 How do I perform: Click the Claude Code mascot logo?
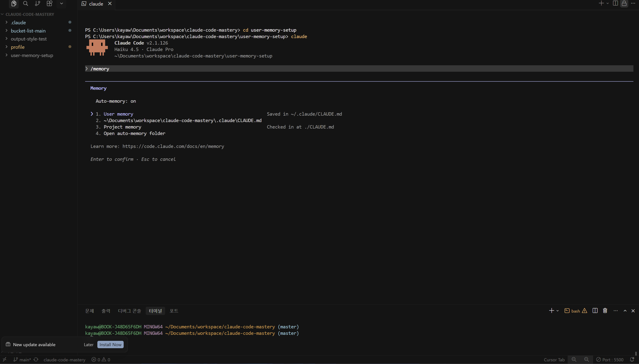tap(97, 47)
